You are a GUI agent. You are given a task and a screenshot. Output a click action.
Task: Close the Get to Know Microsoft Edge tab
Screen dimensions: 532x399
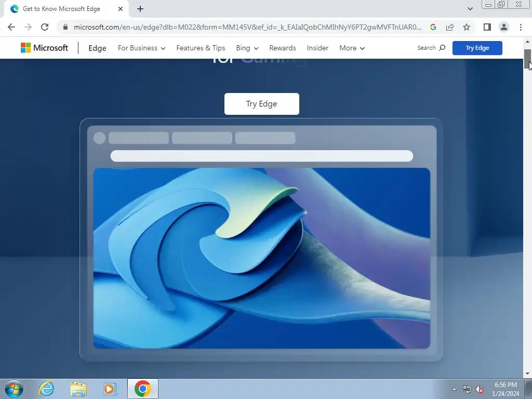[x=121, y=9]
